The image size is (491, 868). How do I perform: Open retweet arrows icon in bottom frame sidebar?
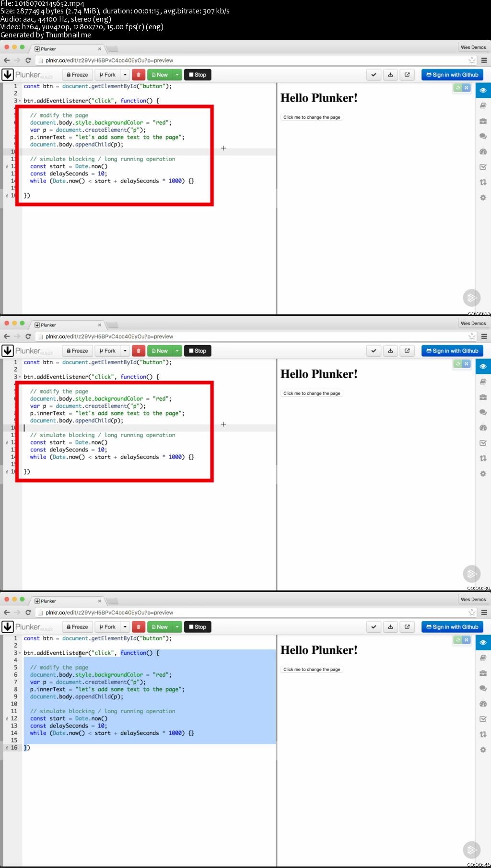click(x=483, y=734)
